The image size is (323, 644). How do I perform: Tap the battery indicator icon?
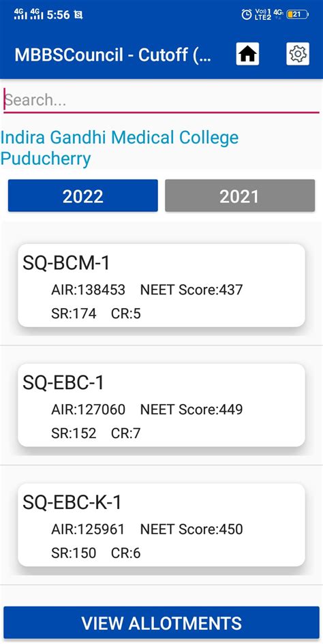pyautogui.click(x=297, y=14)
